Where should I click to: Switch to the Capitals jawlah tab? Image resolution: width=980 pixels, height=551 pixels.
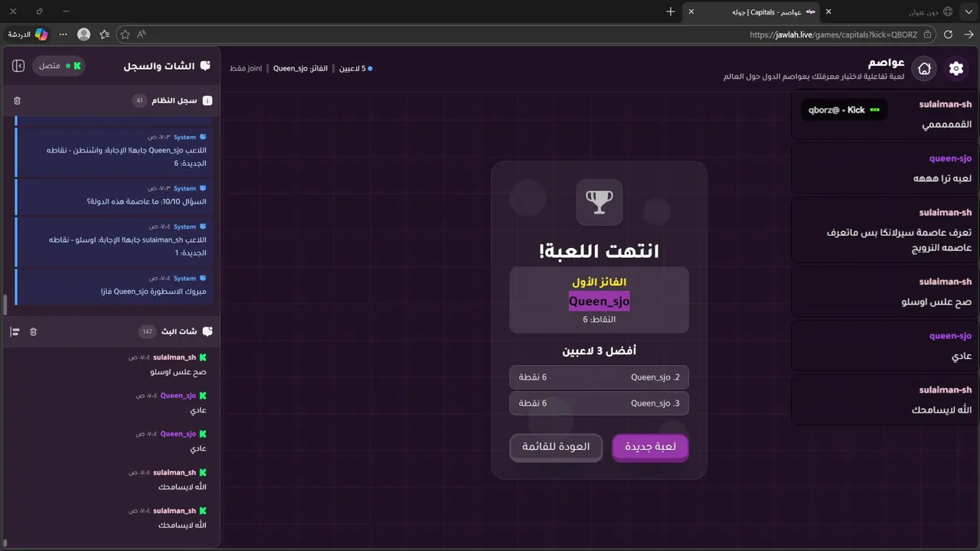coord(766,11)
